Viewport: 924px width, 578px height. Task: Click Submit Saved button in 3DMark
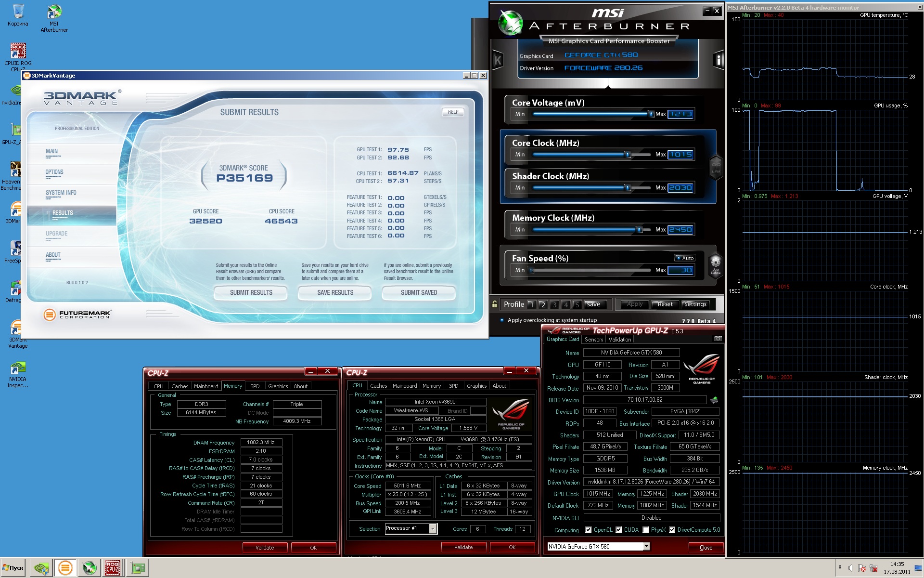tap(419, 292)
